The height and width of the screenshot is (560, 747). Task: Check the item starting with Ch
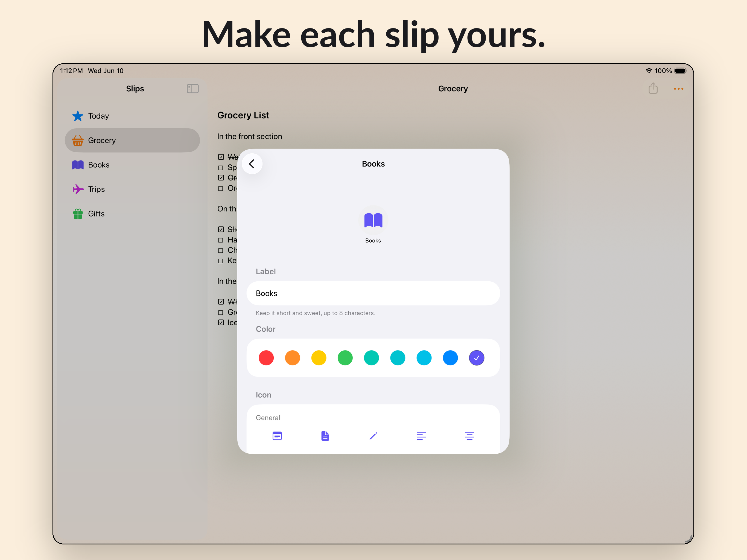(x=221, y=251)
